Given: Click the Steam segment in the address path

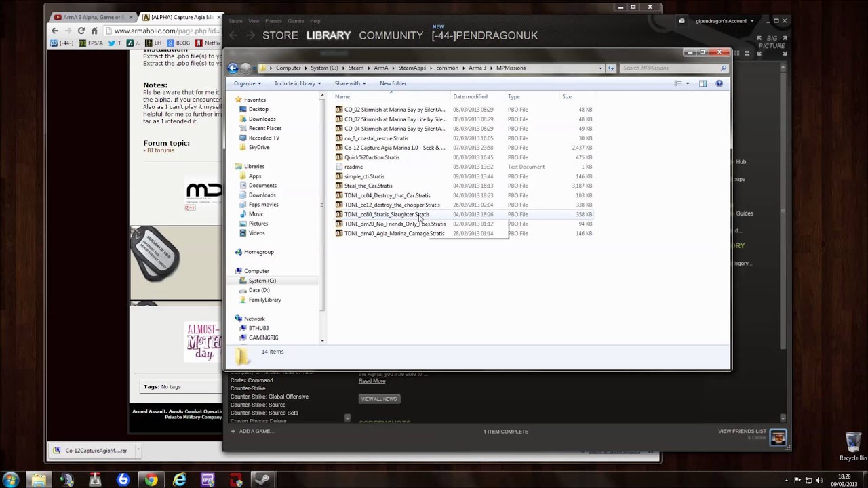Looking at the screenshot, I should click(x=356, y=68).
